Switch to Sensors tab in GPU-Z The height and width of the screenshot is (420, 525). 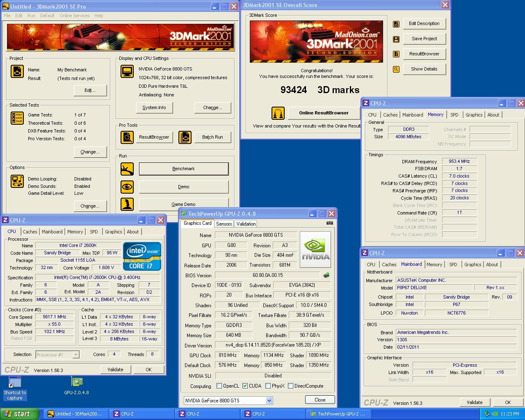(x=224, y=224)
